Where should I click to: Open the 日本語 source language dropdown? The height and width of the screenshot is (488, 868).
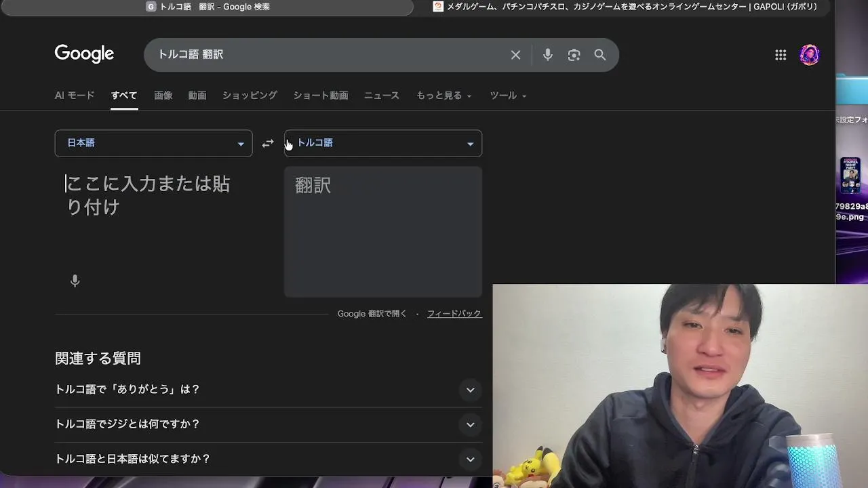coord(153,143)
